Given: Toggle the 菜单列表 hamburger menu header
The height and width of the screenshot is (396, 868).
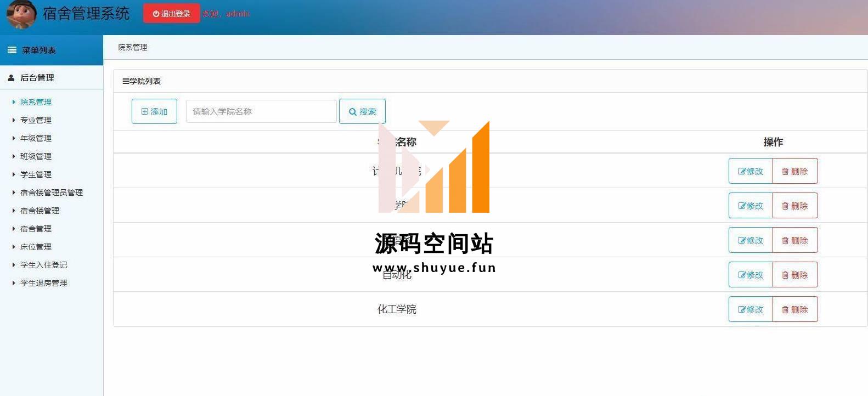Looking at the screenshot, I should [x=52, y=50].
